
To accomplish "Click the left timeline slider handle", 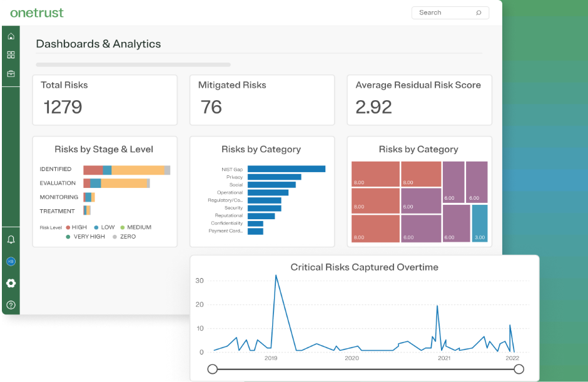I will coord(212,369).
